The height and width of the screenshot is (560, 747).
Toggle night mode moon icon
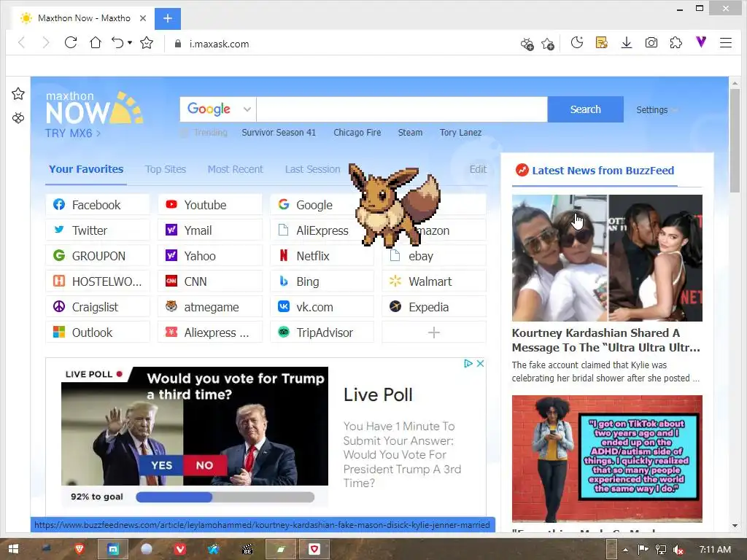click(577, 43)
